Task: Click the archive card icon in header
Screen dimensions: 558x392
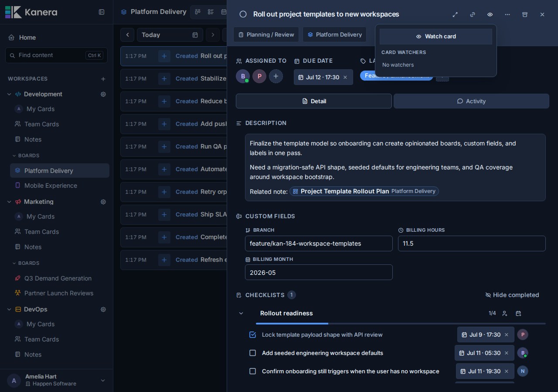Action: click(525, 14)
